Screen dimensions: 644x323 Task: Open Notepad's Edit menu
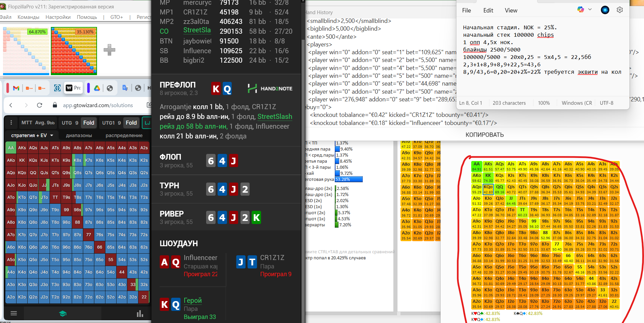pyautogui.click(x=488, y=10)
